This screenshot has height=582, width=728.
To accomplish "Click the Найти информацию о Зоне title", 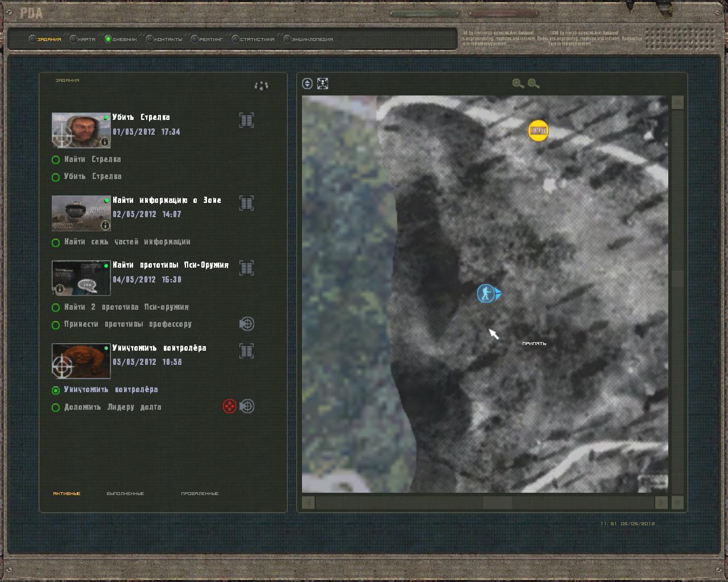I will [167, 200].
